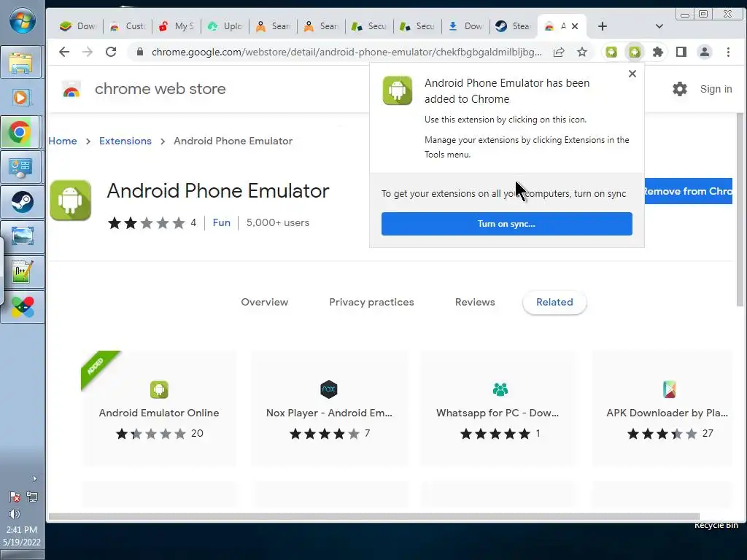Viewport: 747px width, 560px height.
Task: Click the address bar URL field
Action: (347, 52)
